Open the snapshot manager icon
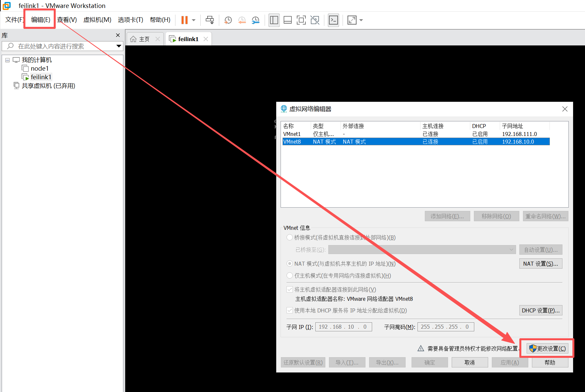The width and height of the screenshot is (585, 392). click(256, 20)
